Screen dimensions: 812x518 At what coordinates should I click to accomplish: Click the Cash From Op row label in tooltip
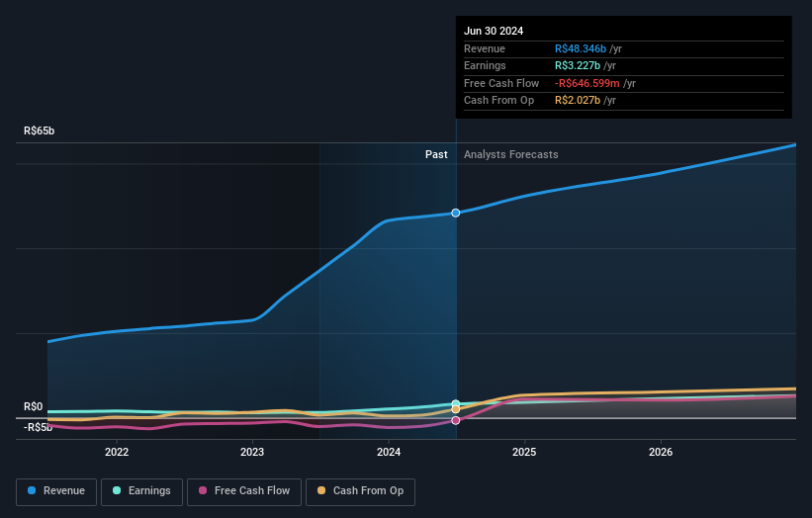pyautogui.click(x=498, y=101)
